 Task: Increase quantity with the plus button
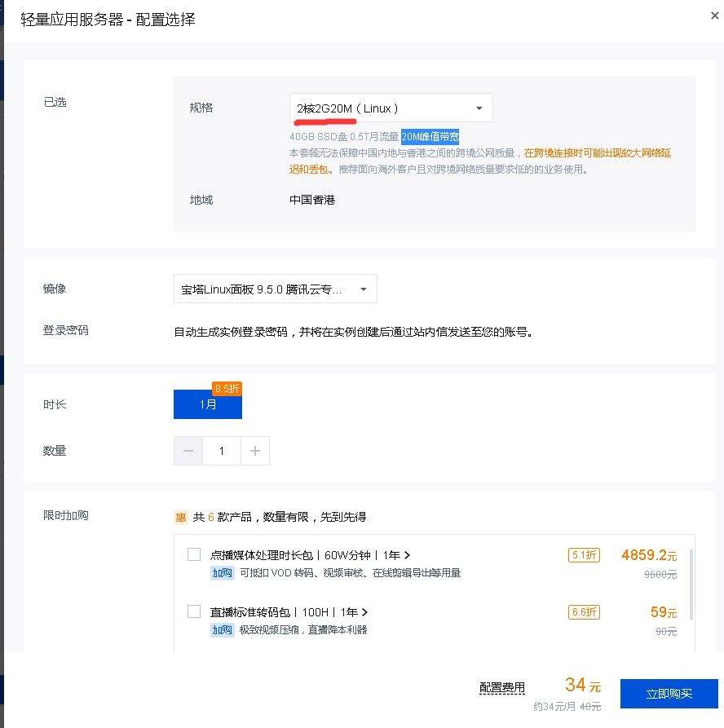click(255, 451)
